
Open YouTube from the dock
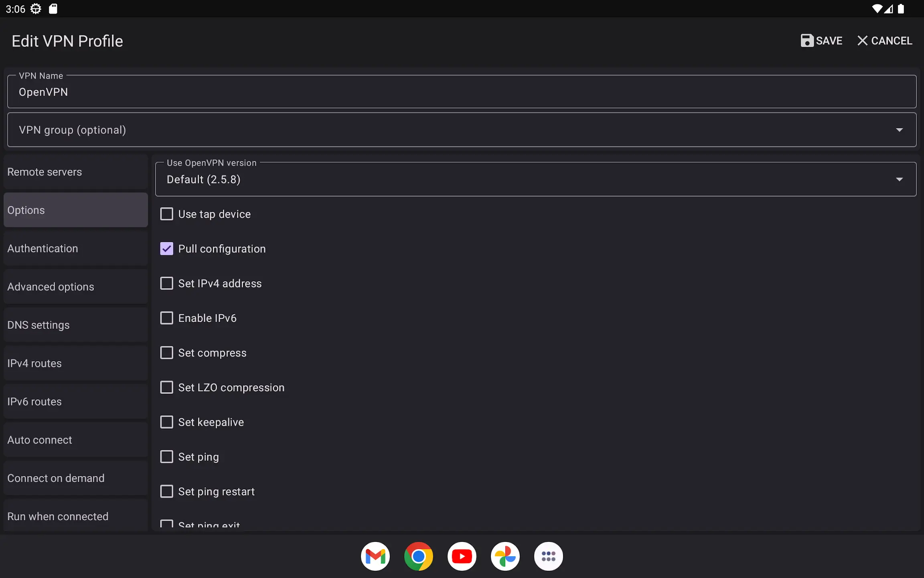[x=462, y=556]
